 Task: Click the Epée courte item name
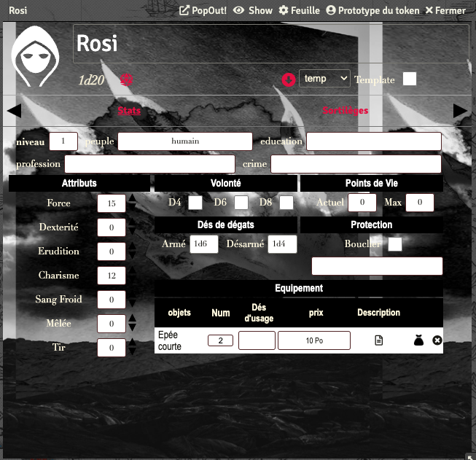click(x=170, y=340)
